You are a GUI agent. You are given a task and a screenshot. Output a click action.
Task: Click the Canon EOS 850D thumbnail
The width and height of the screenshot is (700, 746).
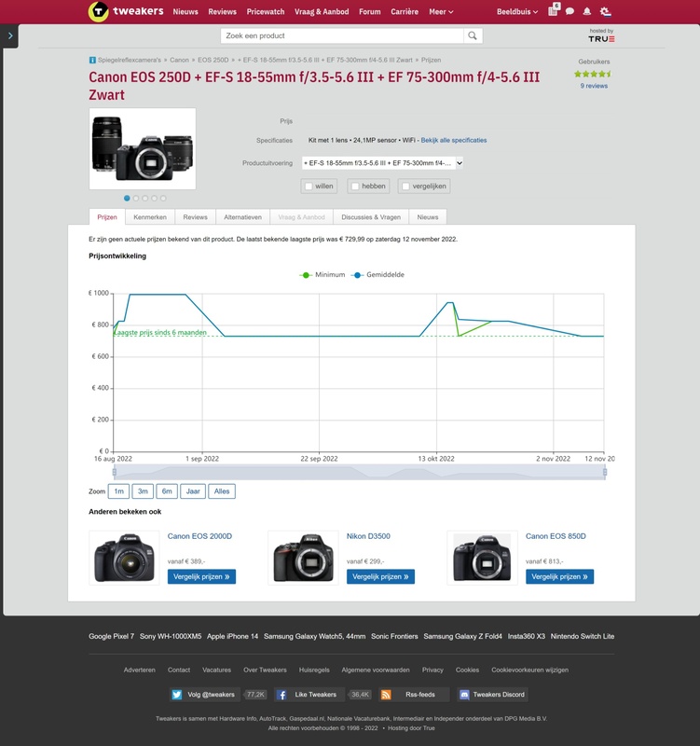click(482, 558)
